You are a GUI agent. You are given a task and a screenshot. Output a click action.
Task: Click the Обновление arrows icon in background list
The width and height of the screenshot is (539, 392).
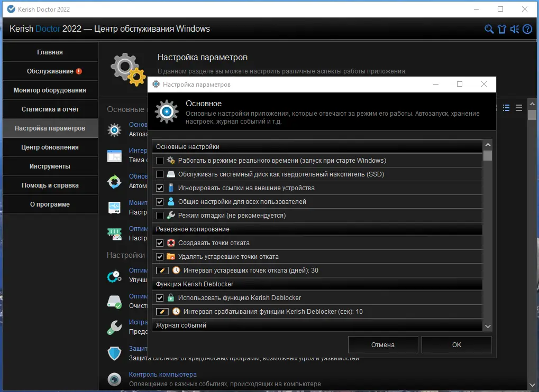click(114, 182)
